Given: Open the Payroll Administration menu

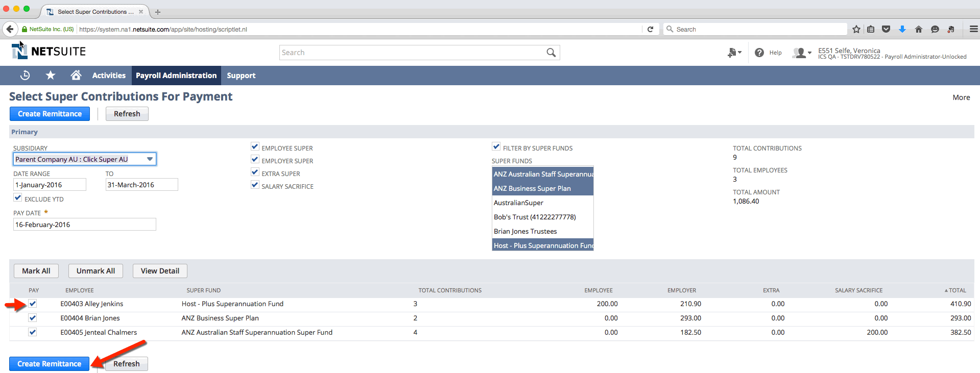Looking at the screenshot, I should 176,76.
